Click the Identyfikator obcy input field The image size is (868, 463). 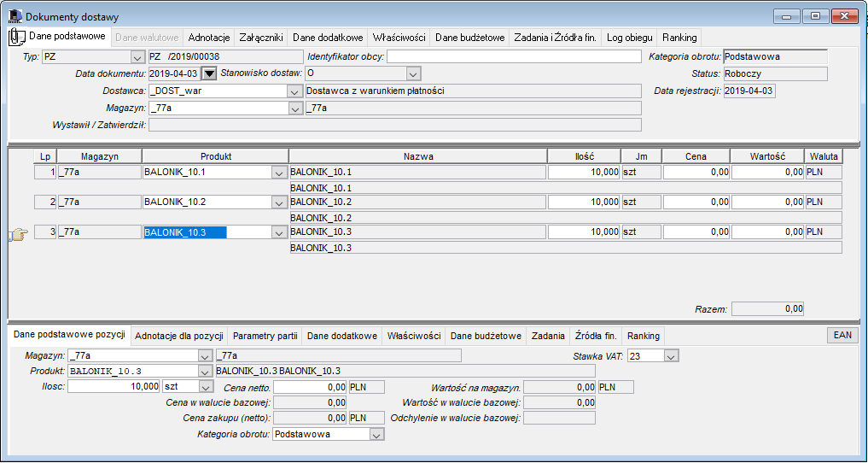click(513, 56)
